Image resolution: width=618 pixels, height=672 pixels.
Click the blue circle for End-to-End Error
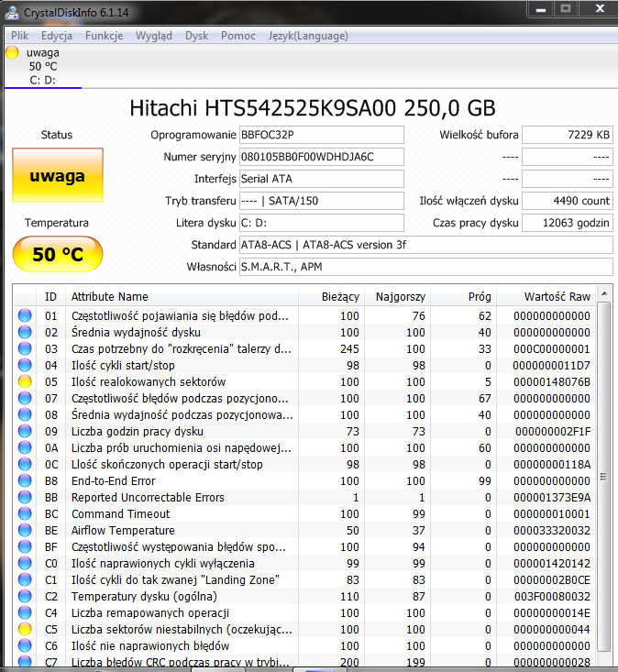(x=25, y=480)
